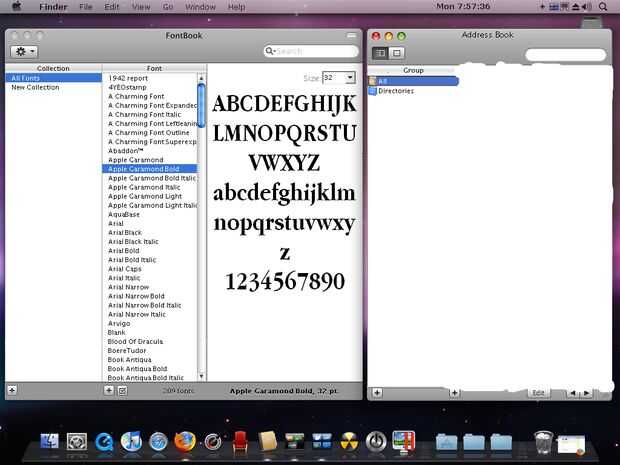Open QuickTime Player from the dock

(x=104, y=441)
